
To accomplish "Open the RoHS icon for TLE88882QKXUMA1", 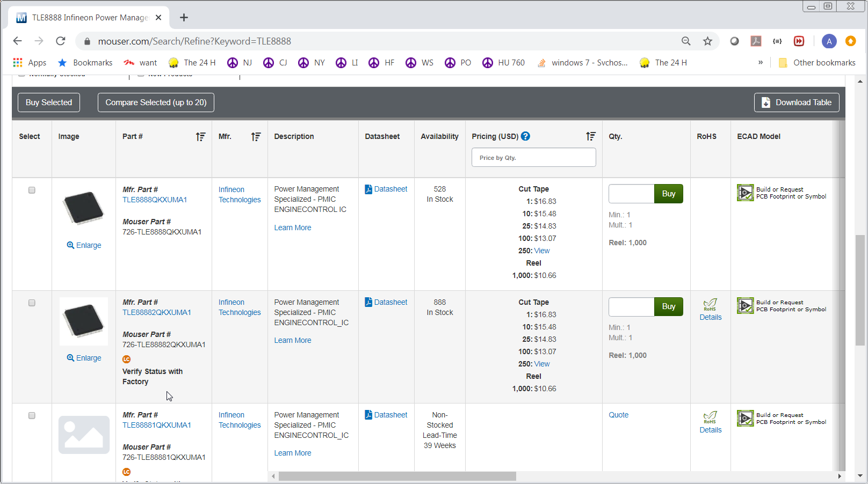I will [x=710, y=305].
